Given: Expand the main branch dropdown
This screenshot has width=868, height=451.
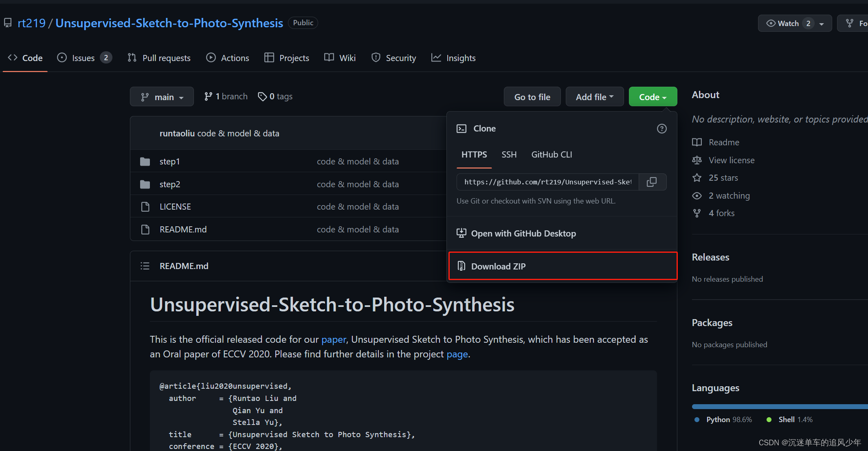Looking at the screenshot, I should coord(162,97).
